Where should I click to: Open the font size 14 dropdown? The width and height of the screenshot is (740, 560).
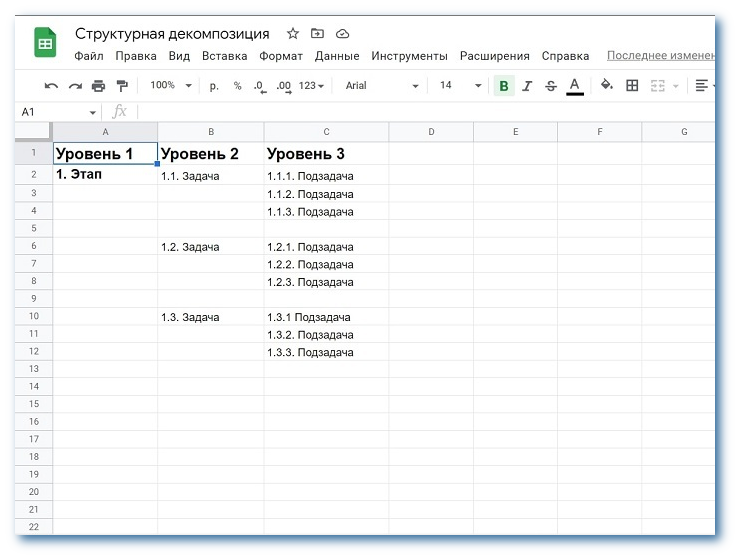coord(460,86)
